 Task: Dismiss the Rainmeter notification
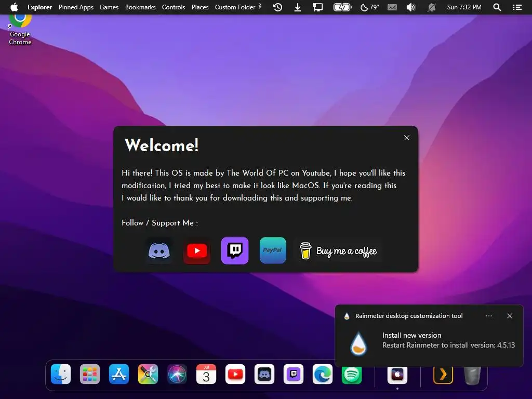(x=510, y=316)
